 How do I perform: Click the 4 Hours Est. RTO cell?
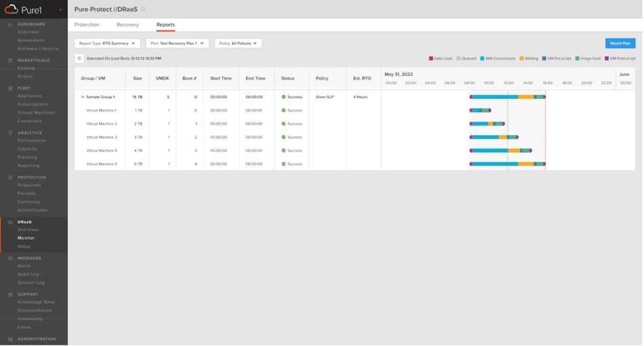(360, 97)
